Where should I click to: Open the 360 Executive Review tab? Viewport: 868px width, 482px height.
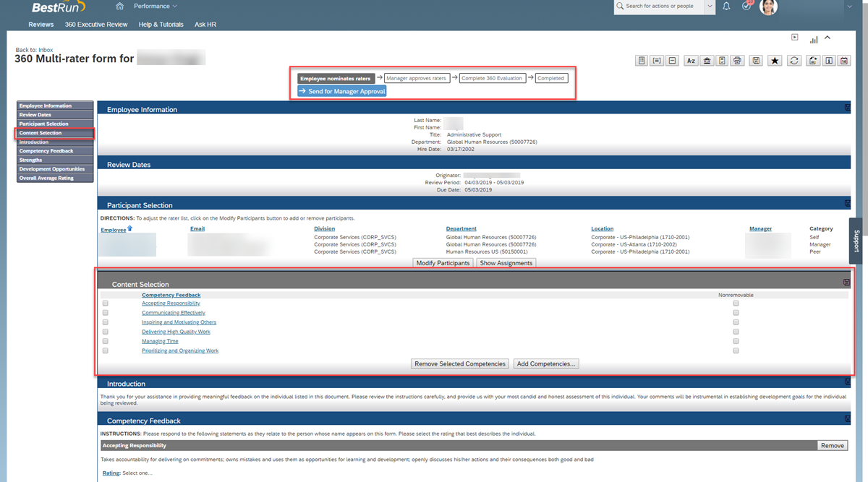pos(96,25)
